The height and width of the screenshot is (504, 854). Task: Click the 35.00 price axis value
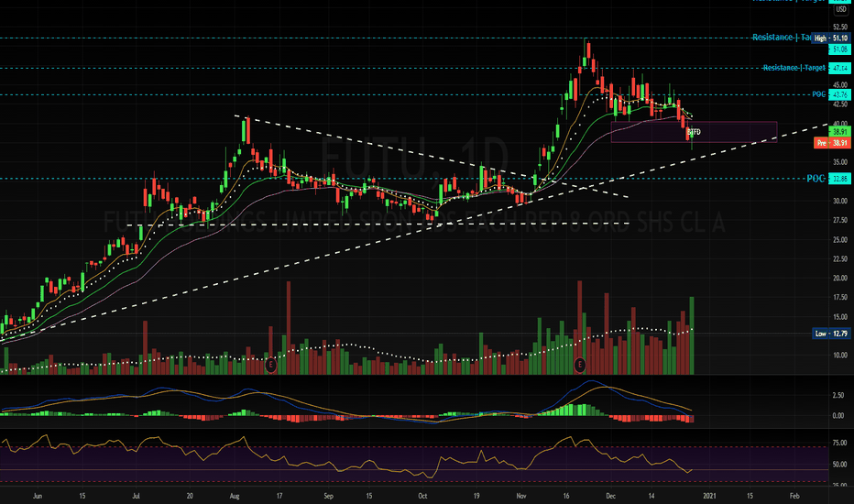click(x=840, y=162)
